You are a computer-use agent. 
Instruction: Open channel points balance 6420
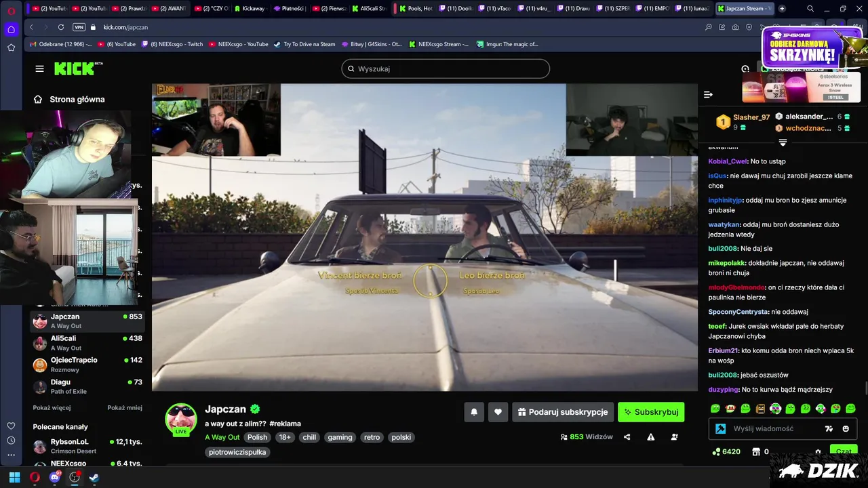click(726, 451)
